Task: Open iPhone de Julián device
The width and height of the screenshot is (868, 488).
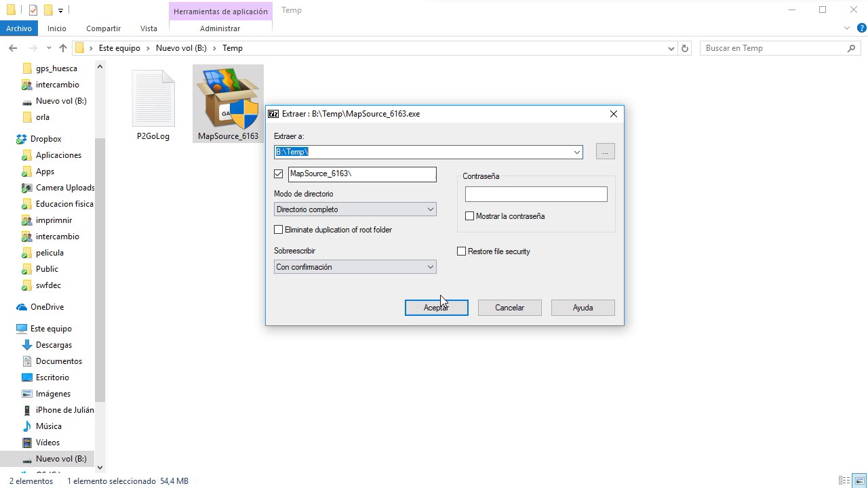Action: [64, 410]
